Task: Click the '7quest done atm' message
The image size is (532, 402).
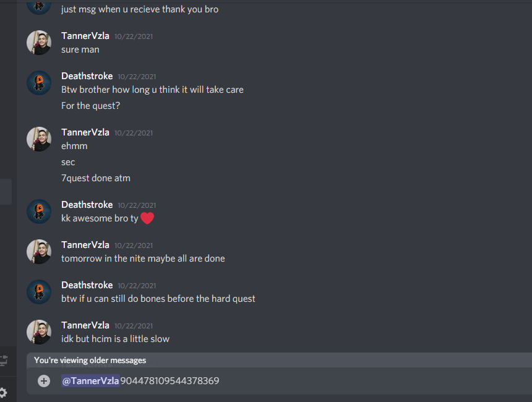Action: pos(96,178)
